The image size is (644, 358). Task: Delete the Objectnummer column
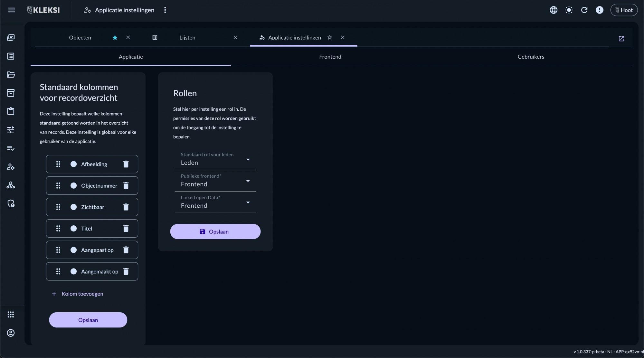click(x=126, y=186)
